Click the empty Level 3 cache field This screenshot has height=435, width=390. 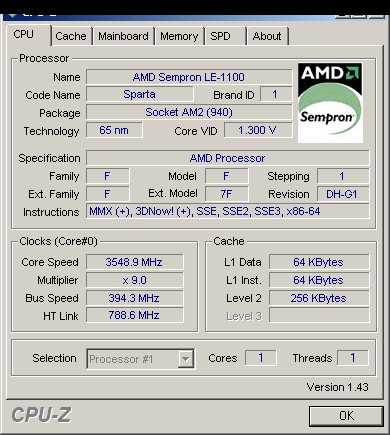(319, 315)
